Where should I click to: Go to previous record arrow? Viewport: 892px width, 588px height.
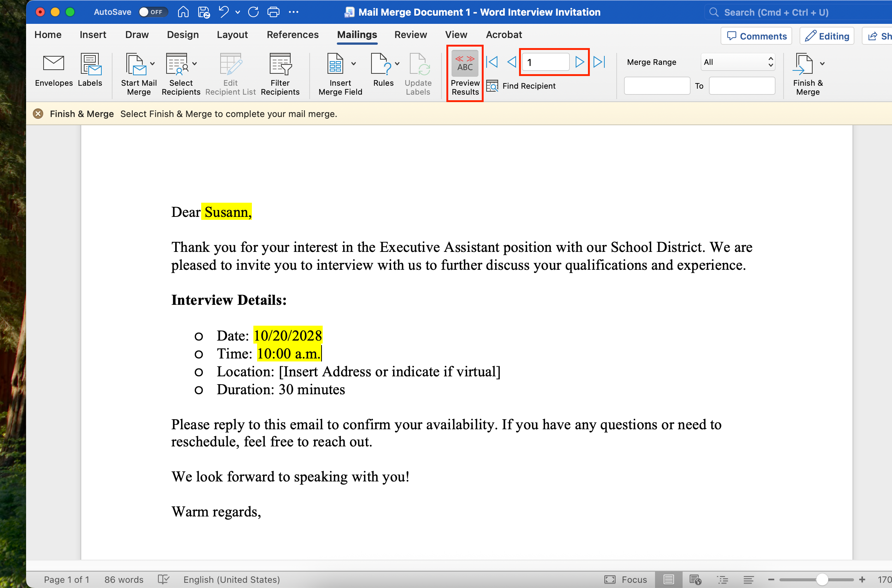512,62
